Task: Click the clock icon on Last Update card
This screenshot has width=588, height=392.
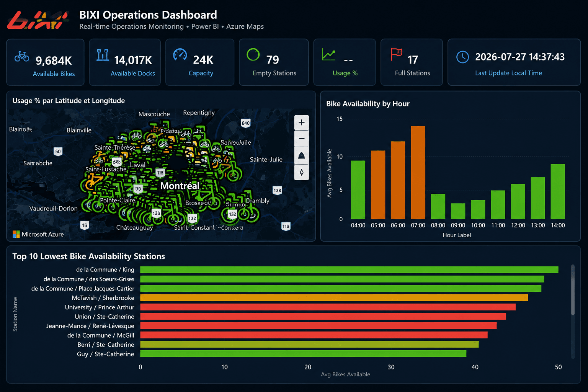Action: (462, 57)
